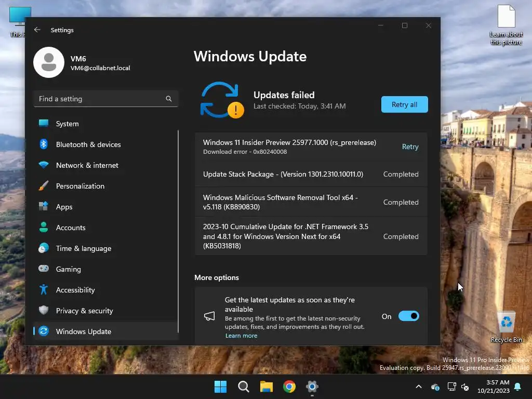Click the OneDrive cloud icon in tray
This screenshot has width=532, height=399.
(435, 387)
